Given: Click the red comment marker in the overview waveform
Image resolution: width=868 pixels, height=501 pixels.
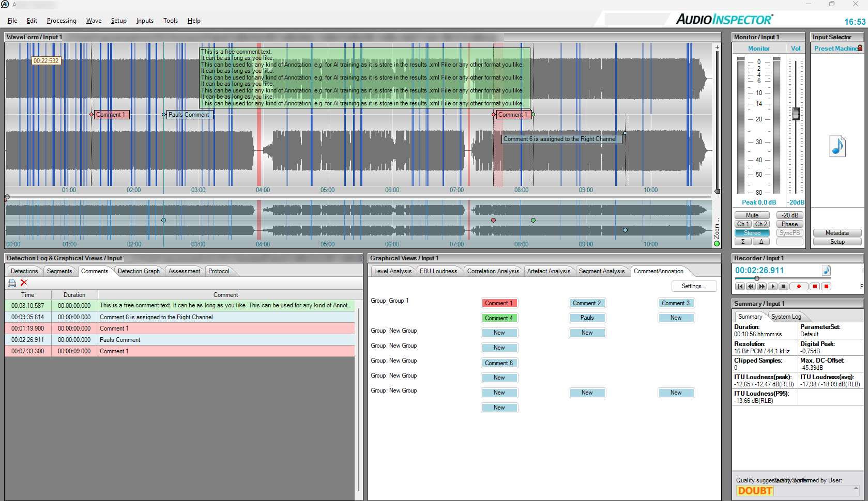Looking at the screenshot, I should pyautogui.click(x=493, y=221).
